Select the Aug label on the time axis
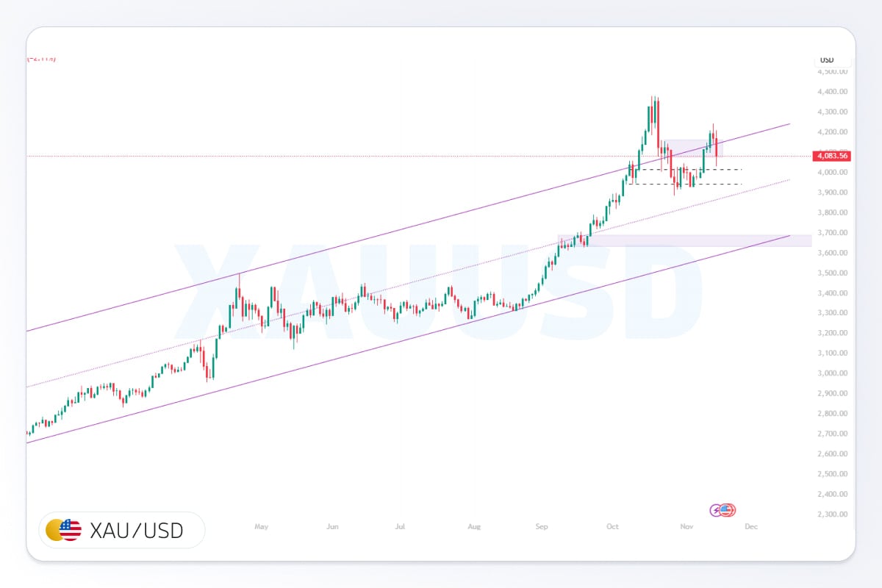Viewport: 882px width, 588px height. (x=474, y=526)
